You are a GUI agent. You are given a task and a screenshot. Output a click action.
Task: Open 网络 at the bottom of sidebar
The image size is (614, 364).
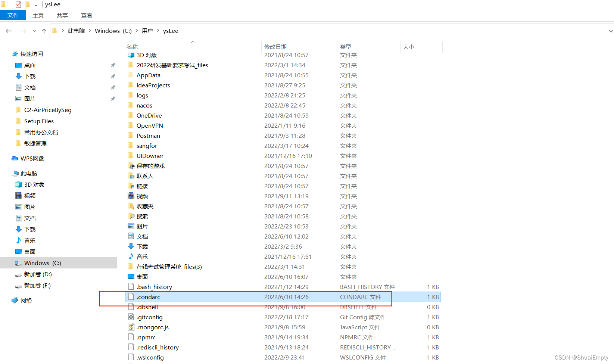click(26, 300)
